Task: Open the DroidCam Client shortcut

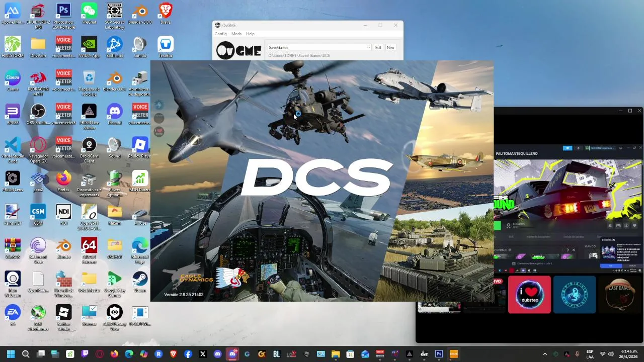Action: pos(89,150)
